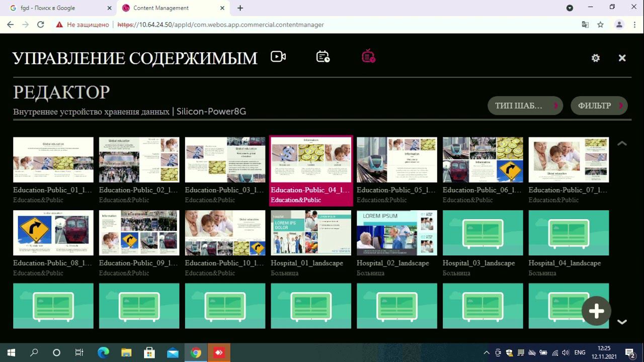644x362 pixels.
Task: Select Education-Public_08 template thumbnail
Action: pos(53,233)
